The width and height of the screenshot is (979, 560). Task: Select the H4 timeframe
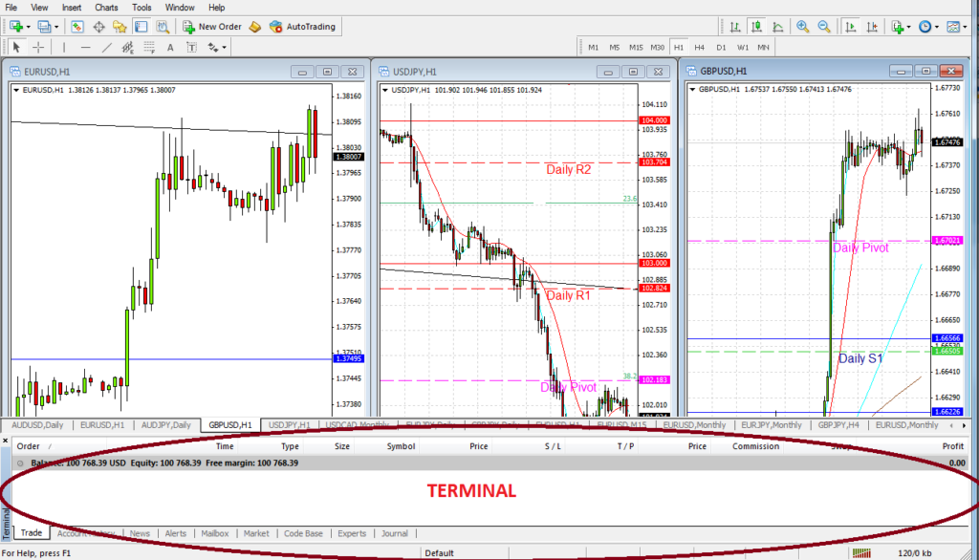pos(699,47)
